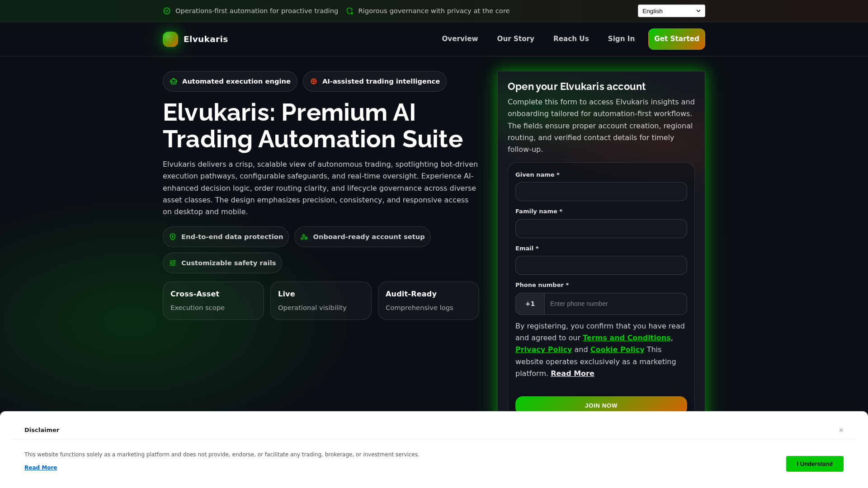
Task: Close the Disclaimer banner with the X
Action: (841, 430)
